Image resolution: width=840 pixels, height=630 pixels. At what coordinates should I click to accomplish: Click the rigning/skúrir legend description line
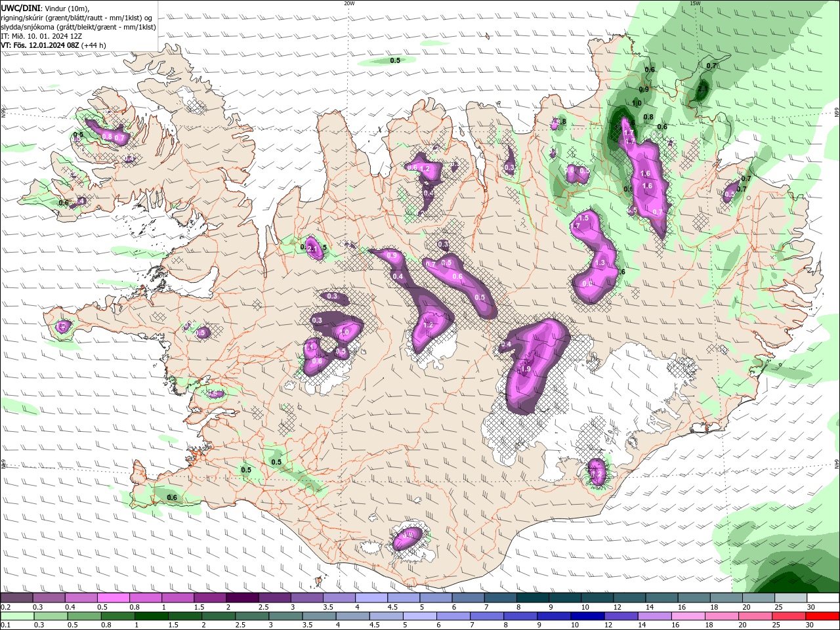[77, 18]
